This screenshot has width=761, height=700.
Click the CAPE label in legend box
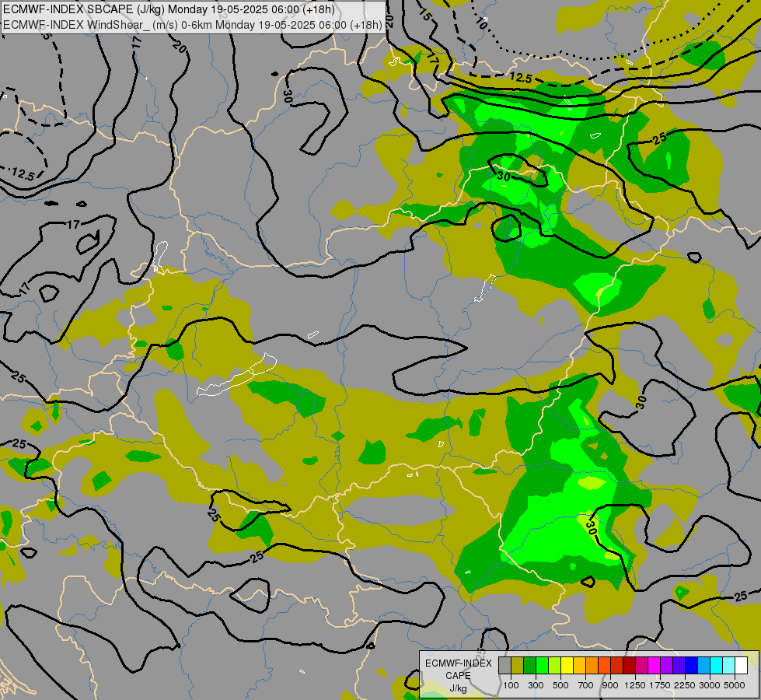tap(458, 676)
